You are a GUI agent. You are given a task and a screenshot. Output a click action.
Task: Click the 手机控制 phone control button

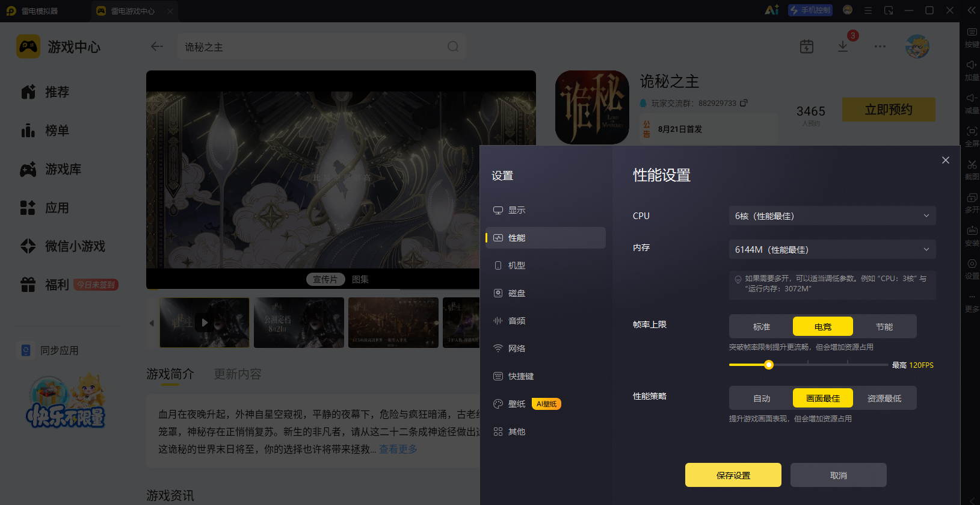coord(810,10)
